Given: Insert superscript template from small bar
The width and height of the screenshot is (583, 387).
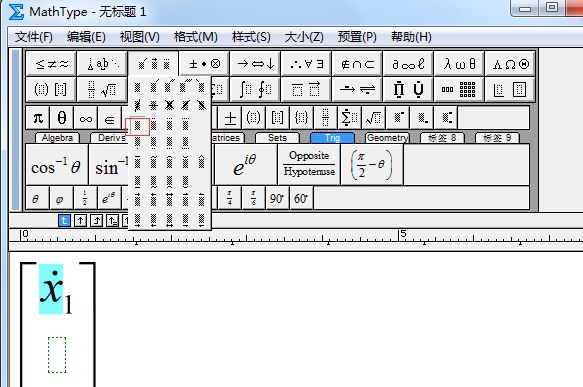Looking at the screenshot, I should [x=397, y=118].
